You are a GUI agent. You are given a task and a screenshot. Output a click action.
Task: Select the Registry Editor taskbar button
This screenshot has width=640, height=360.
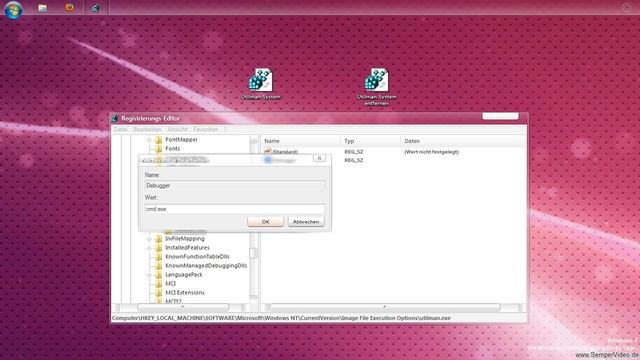tap(96, 8)
